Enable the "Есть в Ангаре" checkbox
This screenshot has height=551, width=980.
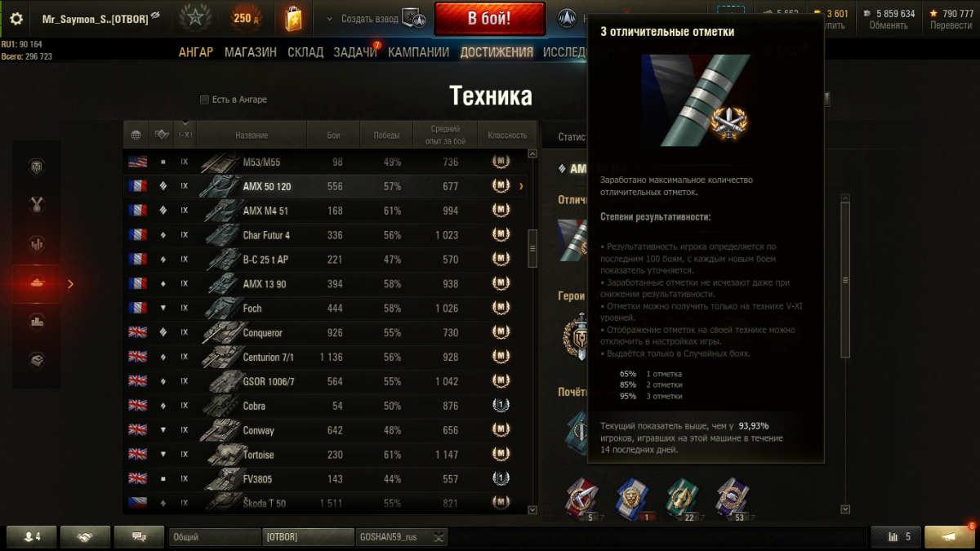point(205,100)
